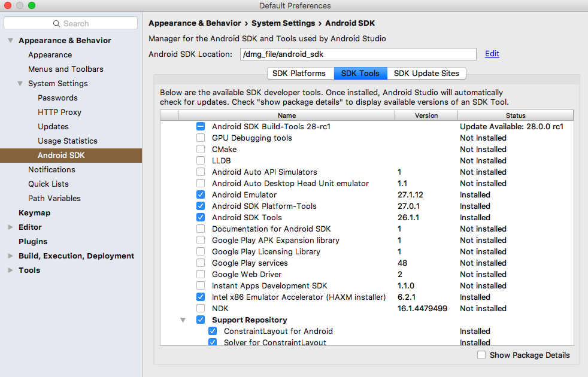Click the version '16.1.4479499' cell

[422, 308]
